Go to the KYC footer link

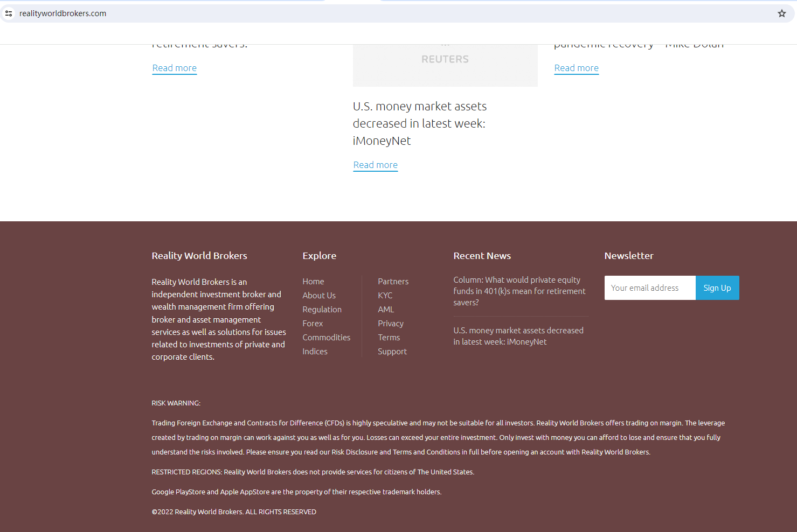(385, 296)
